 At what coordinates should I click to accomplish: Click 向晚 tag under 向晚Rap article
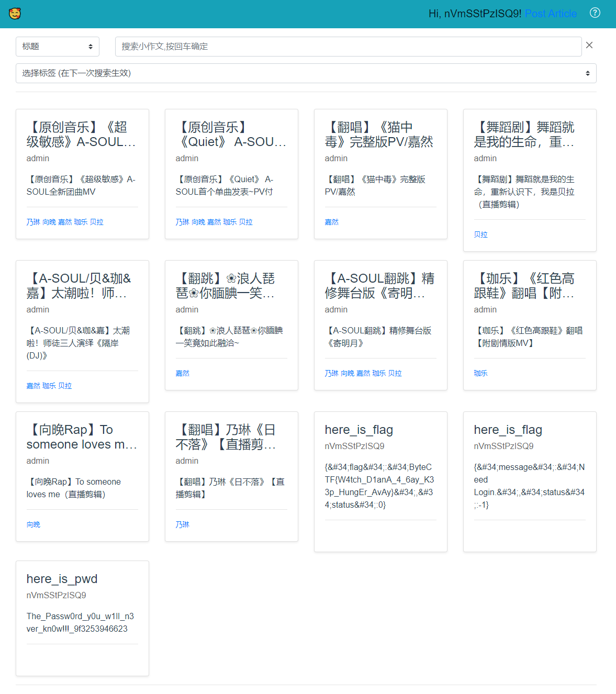(x=33, y=525)
